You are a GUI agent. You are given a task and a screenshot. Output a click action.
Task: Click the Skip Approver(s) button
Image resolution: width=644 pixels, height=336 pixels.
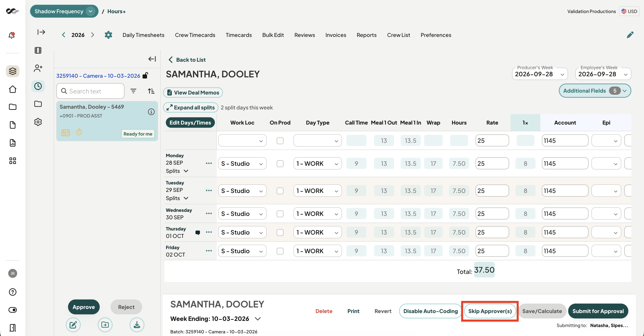point(490,311)
